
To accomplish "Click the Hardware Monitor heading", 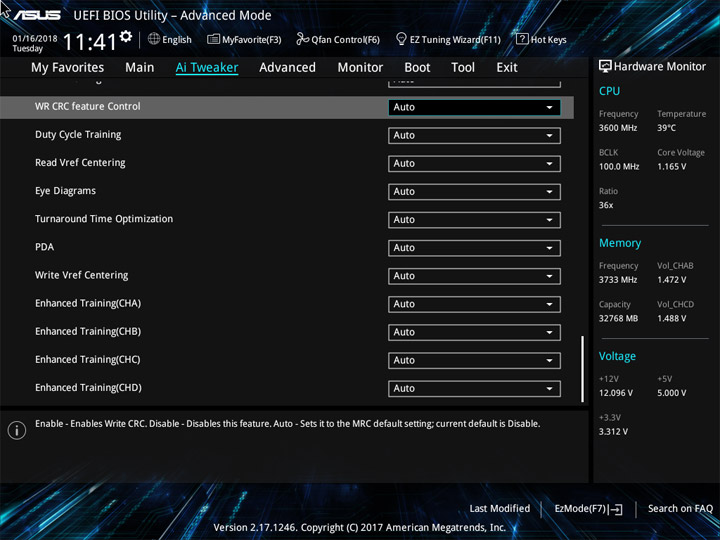I will click(x=660, y=67).
